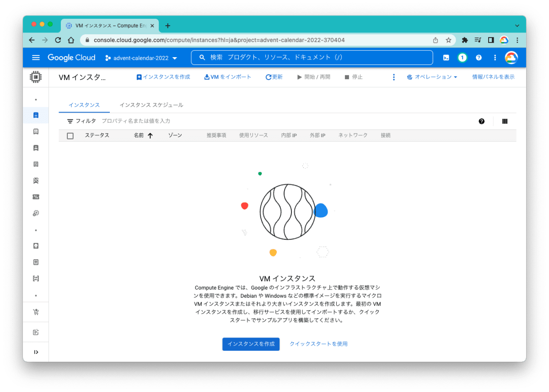Open the help question mark in header

point(479,58)
